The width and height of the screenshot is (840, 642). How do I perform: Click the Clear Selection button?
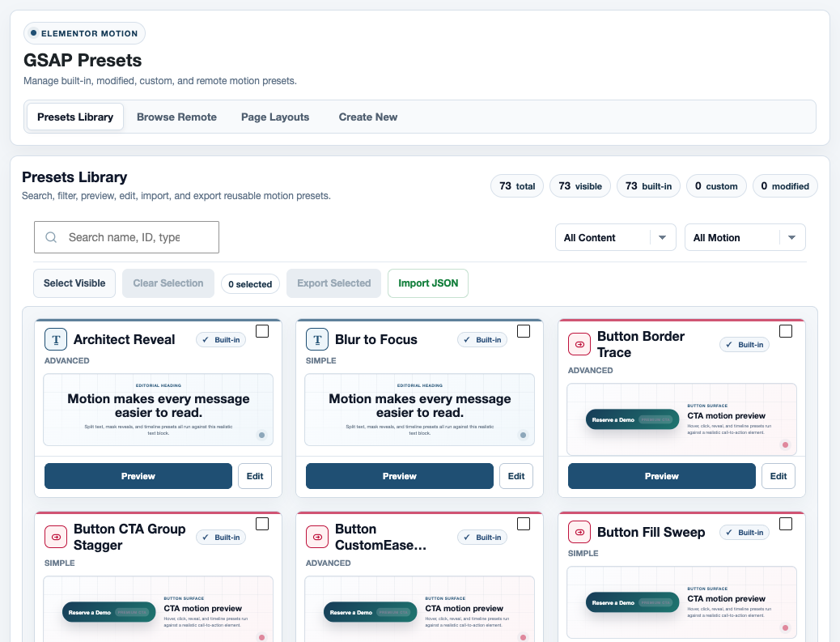click(168, 283)
